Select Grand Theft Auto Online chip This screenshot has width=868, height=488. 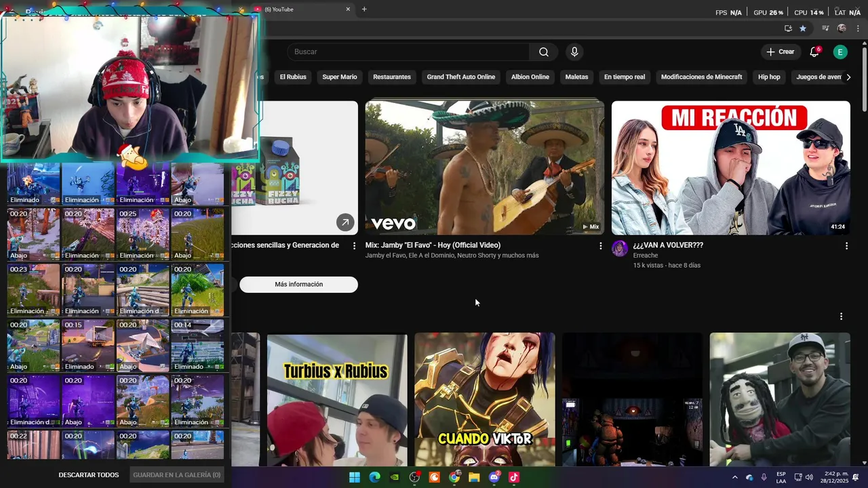tap(461, 77)
